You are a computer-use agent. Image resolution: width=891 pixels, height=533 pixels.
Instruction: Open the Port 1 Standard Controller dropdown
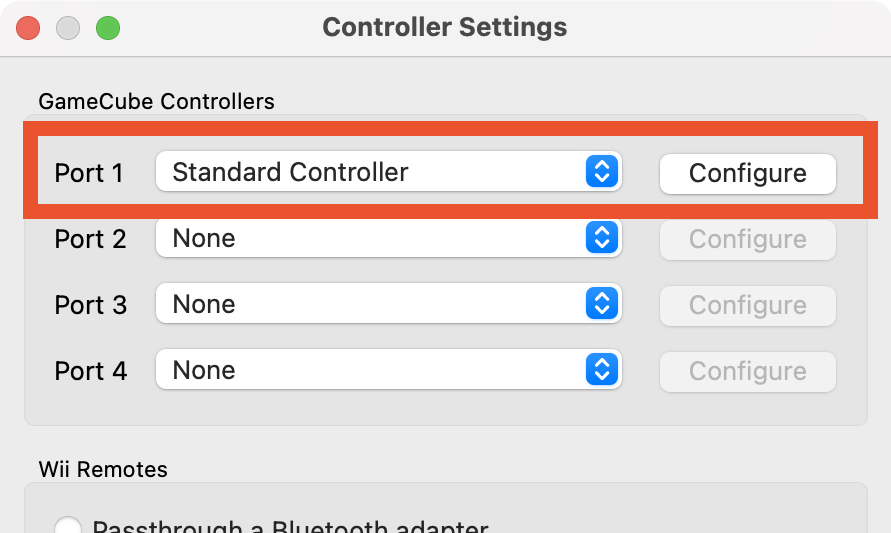click(389, 171)
